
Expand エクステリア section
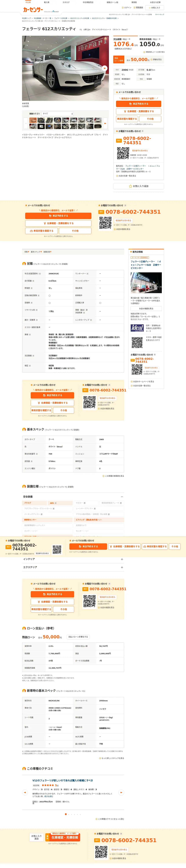coord(73,567)
